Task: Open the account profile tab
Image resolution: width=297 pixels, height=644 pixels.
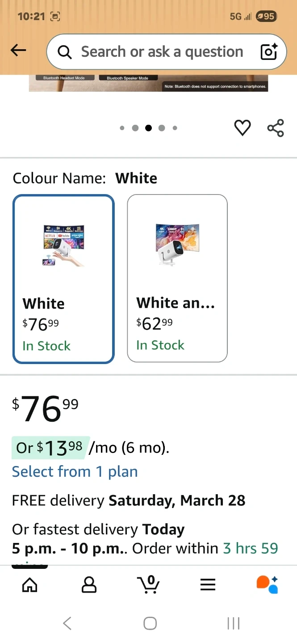Action: (x=89, y=584)
